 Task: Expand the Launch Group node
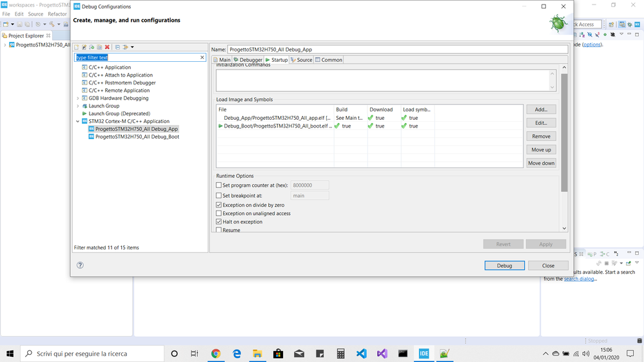(x=78, y=106)
